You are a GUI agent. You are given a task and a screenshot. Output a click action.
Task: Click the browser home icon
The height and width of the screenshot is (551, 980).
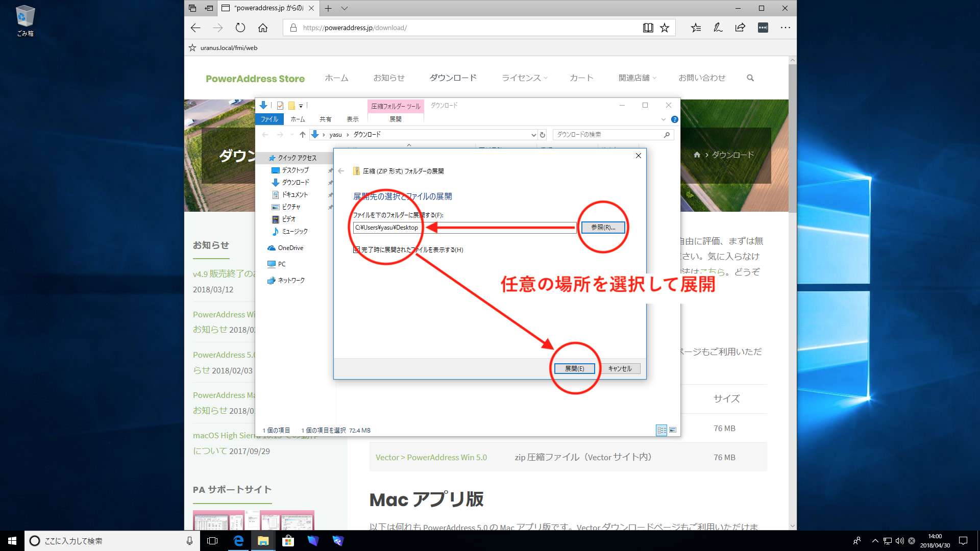pos(263,28)
